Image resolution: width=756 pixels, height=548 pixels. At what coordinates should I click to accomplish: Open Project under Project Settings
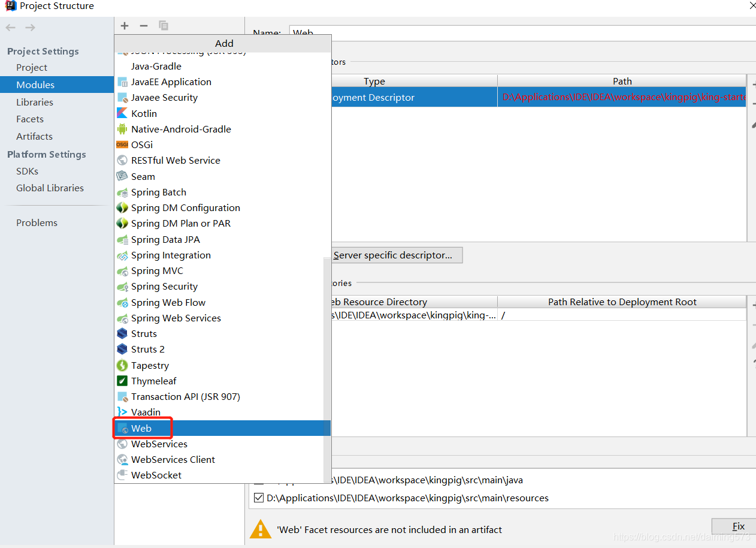click(32, 68)
